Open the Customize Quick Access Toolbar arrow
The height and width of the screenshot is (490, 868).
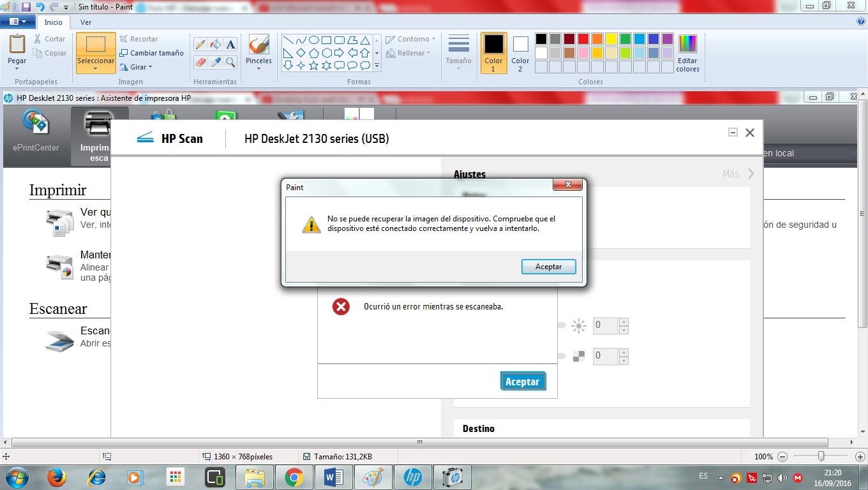66,7
